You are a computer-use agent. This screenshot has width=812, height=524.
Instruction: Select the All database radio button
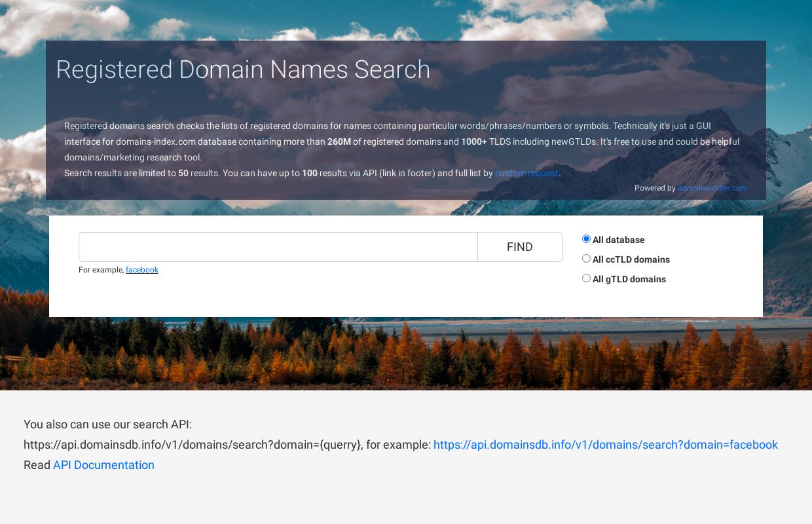click(586, 239)
